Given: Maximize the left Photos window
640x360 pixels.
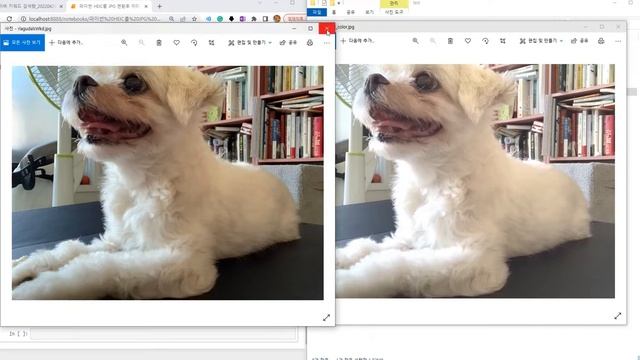Looking at the screenshot, I should tap(311, 29).
